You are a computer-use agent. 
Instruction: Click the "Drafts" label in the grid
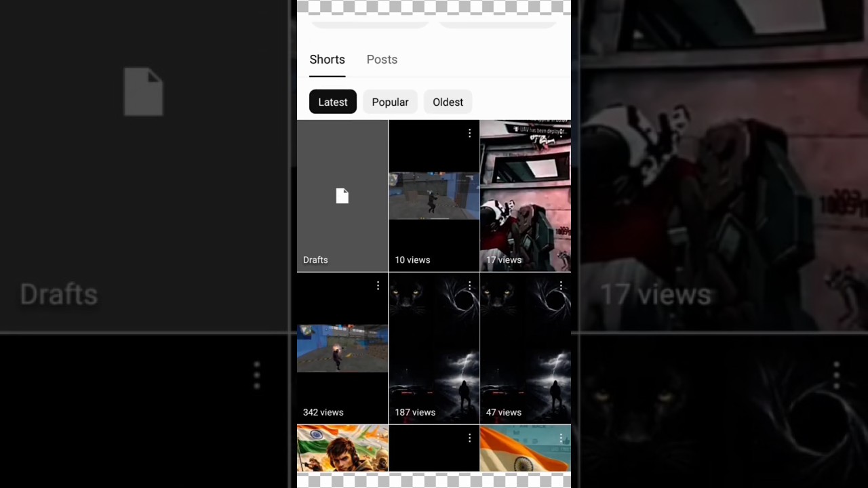coord(315,260)
